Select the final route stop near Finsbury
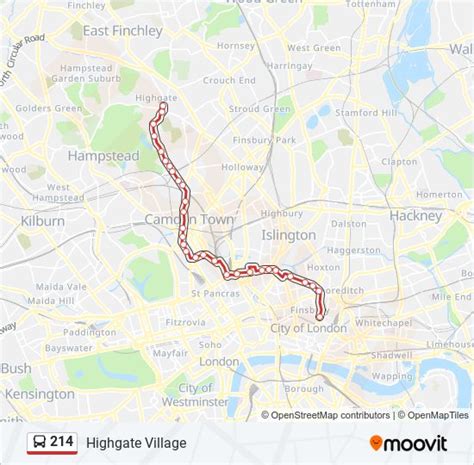The height and width of the screenshot is (465, 474). (320, 317)
